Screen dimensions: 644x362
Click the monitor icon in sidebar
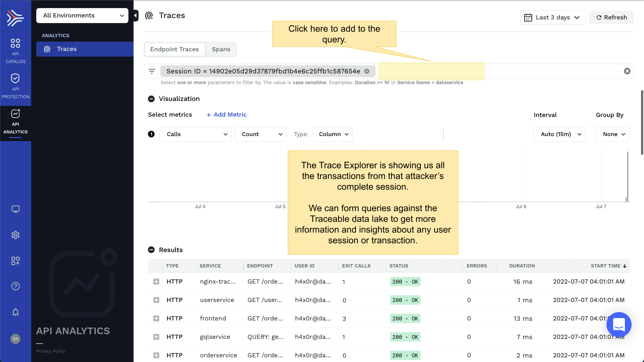pos(15,209)
